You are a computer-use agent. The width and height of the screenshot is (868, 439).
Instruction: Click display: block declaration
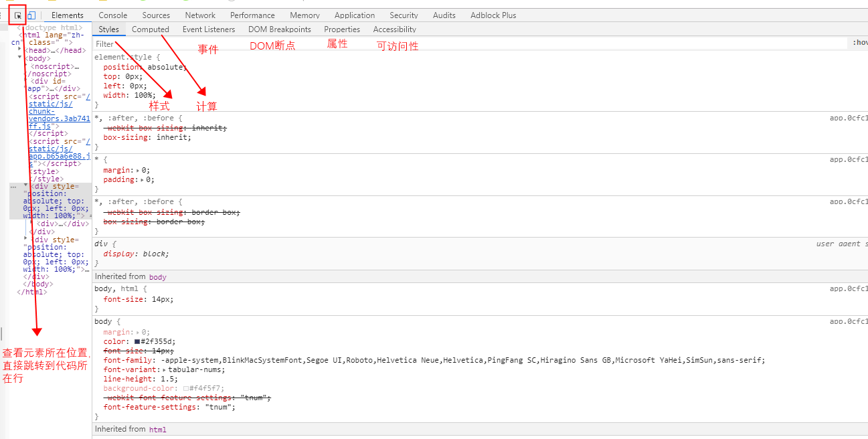point(136,254)
